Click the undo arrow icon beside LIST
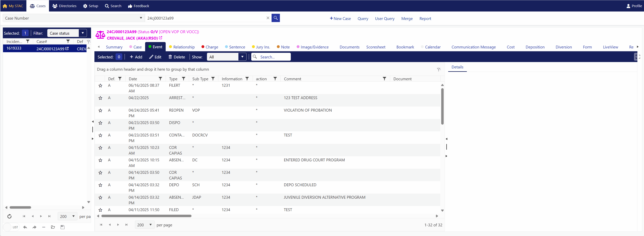Image resolution: width=644 pixels, height=236 pixels. pyautogui.click(x=25, y=227)
